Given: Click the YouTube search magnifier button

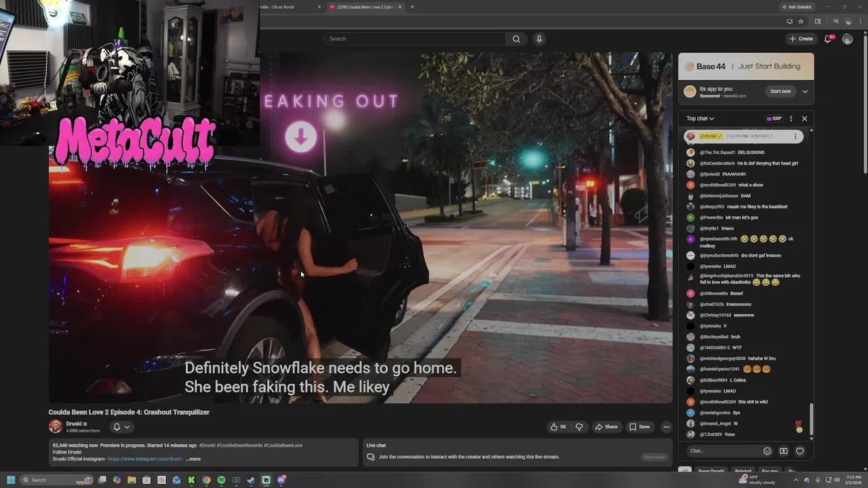Looking at the screenshot, I should 516,39.
